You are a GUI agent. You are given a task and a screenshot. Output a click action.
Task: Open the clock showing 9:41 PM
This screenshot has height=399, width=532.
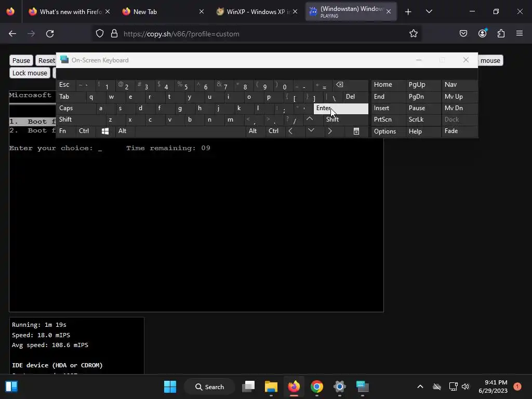coord(493,387)
